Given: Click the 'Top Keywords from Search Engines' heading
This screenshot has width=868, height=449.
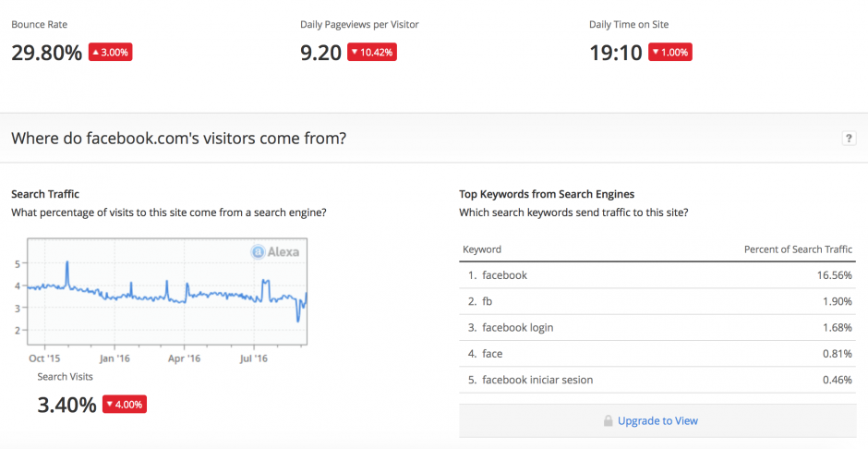Looking at the screenshot, I should coord(547,194).
